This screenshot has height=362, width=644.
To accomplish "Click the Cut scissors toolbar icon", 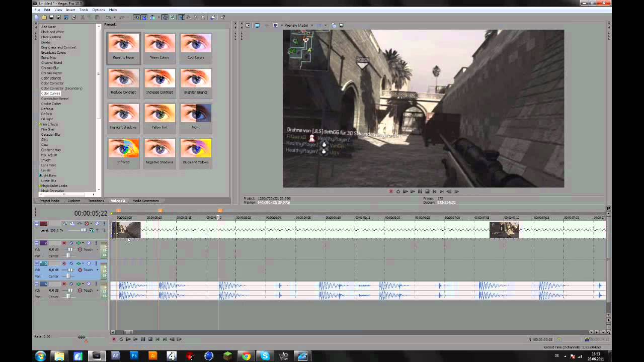I will (x=83, y=17).
